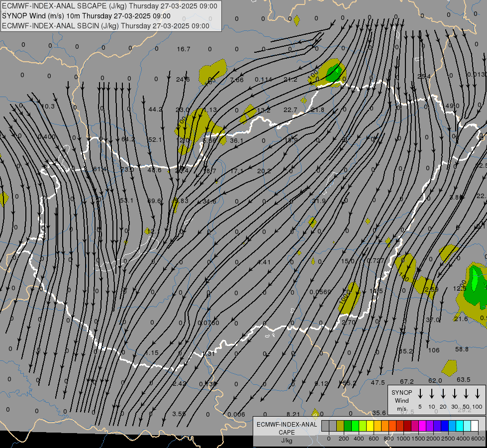Image resolution: width=487 pixels, height=448 pixels.
Task: Click the map value '46.6'
Action: pyautogui.click(x=154, y=170)
